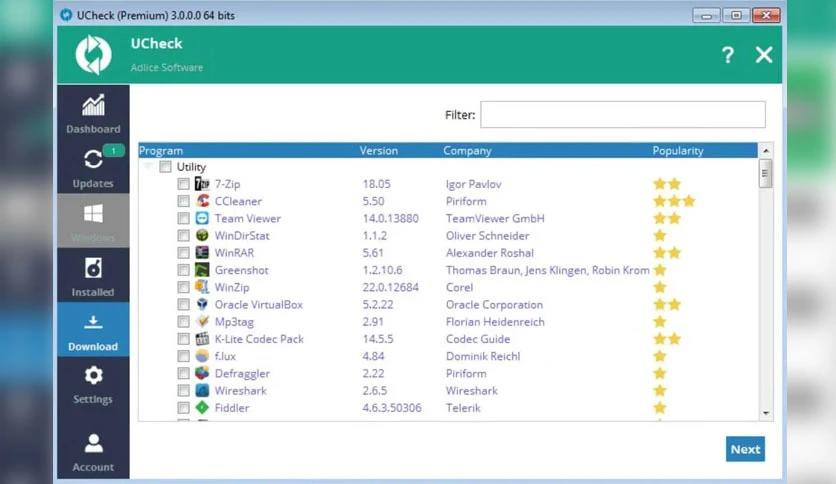Check the Utility category checkbox
The height and width of the screenshot is (484, 836).
pyautogui.click(x=165, y=167)
